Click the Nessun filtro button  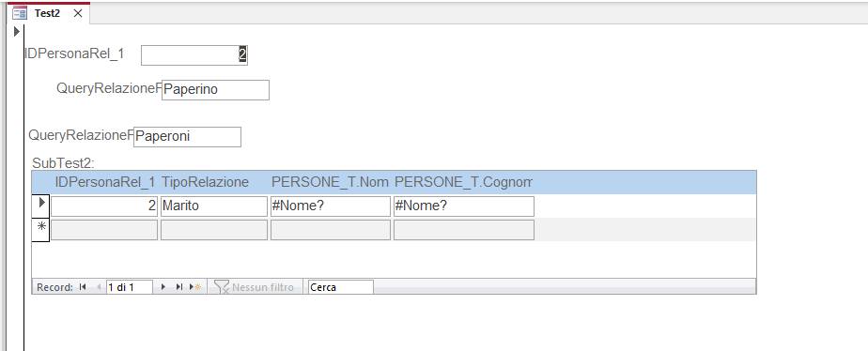click(x=255, y=287)
